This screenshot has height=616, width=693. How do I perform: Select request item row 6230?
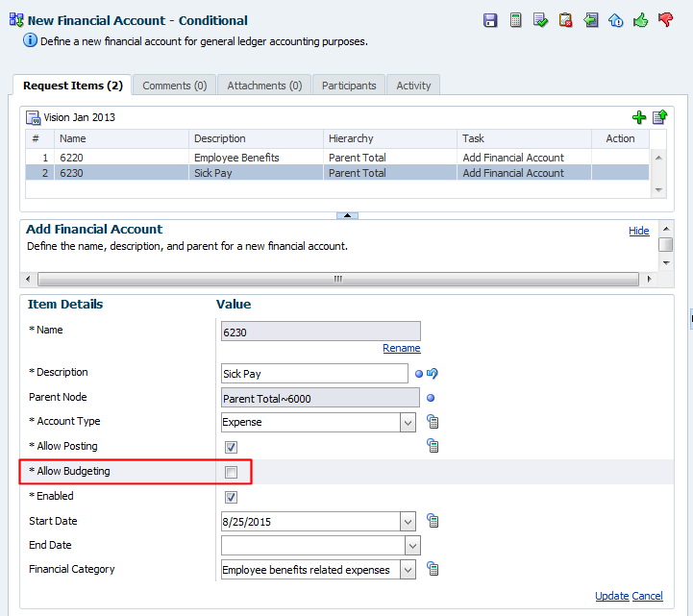tap(337, 173)
